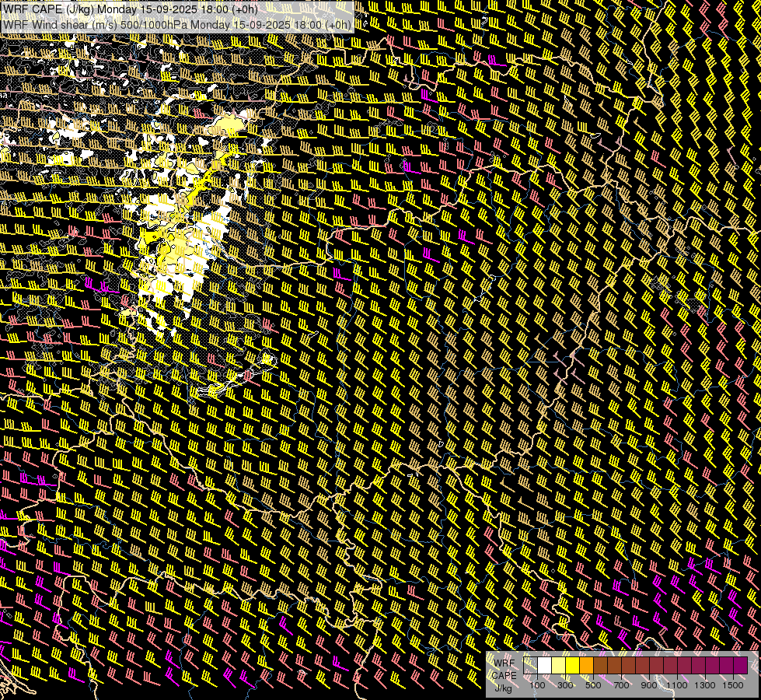Screen dimensions: 761x700
Task: Select the white CAPE legend swatch
Action: [x=545, y=665]
